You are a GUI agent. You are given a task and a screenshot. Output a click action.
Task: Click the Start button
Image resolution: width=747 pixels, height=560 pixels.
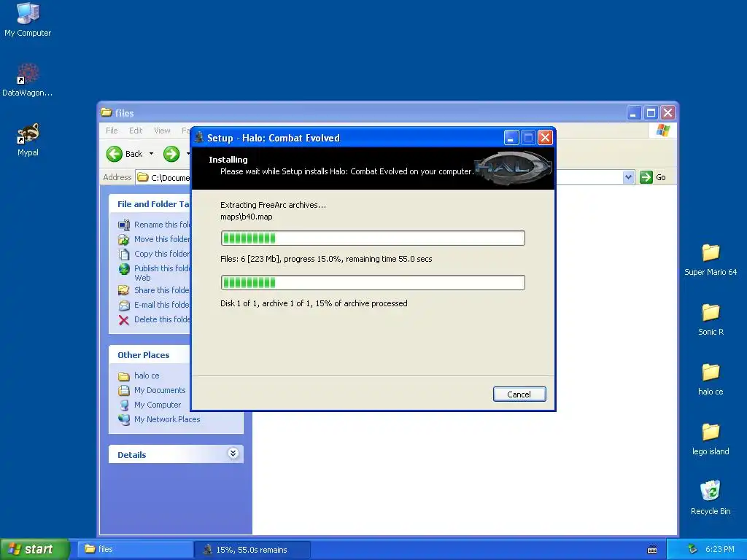[34, 549]
